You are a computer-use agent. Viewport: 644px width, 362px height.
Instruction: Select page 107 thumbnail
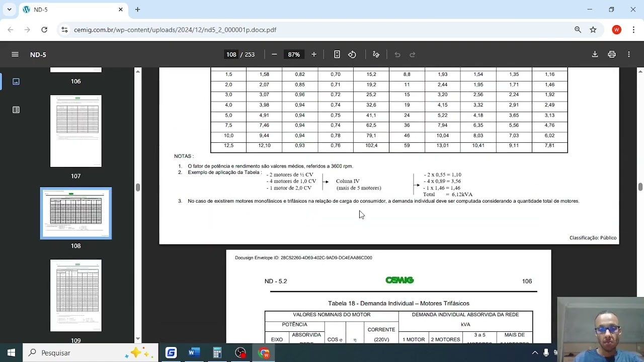tap(76, 131)
